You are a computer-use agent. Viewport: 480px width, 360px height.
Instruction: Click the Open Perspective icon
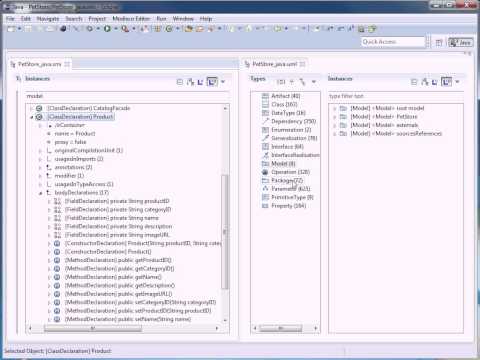tap(439, 42)
